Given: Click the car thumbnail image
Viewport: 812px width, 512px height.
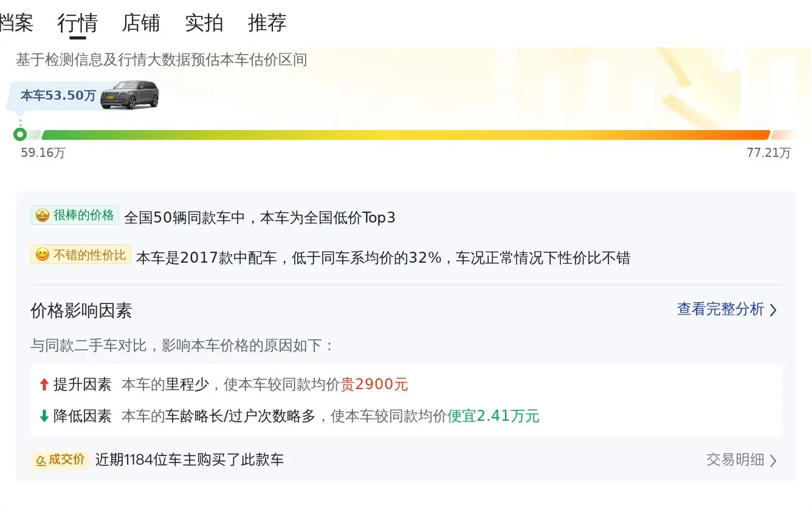Looking at the screenshot, I should (x=129, y=95).
